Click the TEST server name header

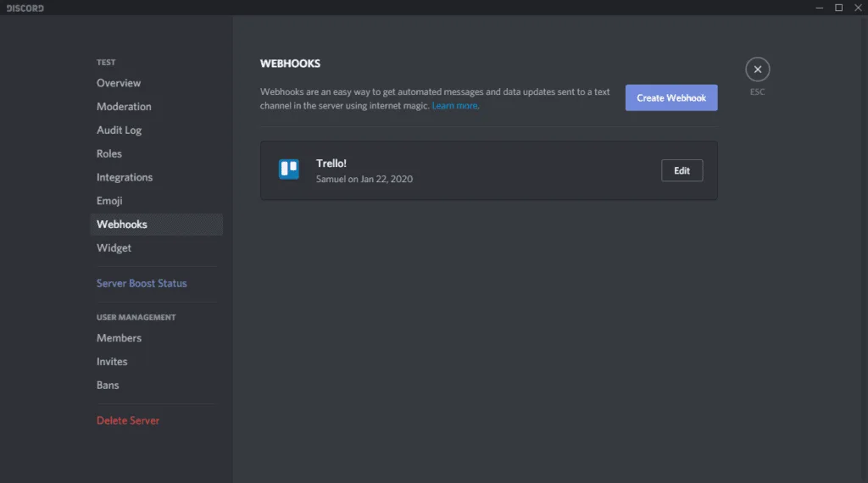point(106,63)
